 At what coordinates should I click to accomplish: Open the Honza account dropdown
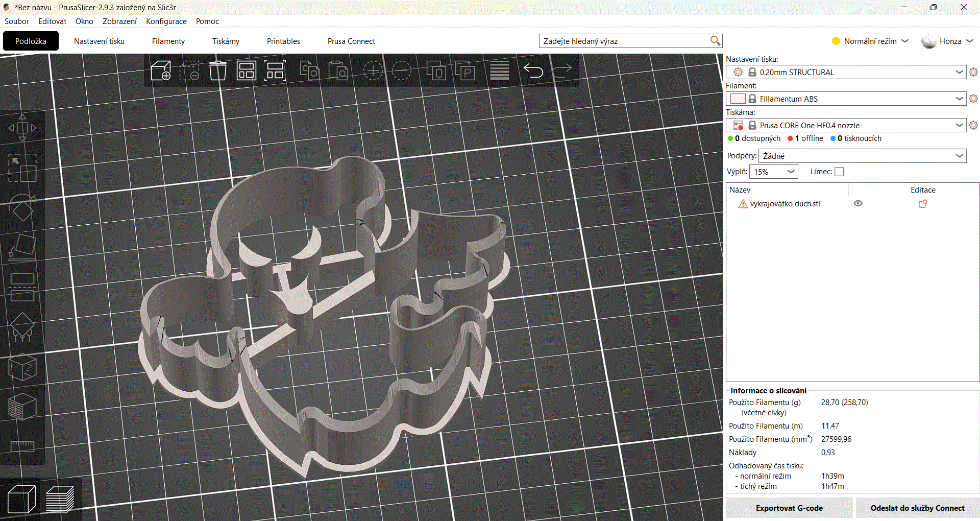pos(948,41)
